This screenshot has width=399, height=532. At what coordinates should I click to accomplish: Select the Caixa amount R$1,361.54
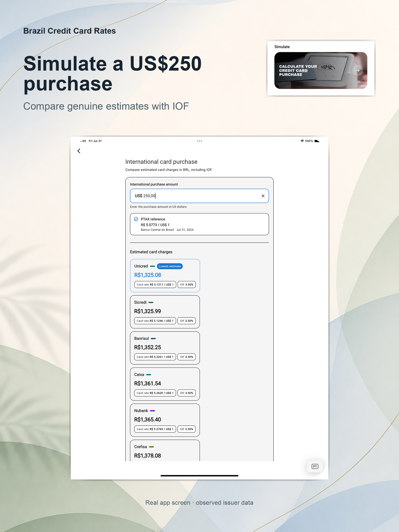pyautogui.click(x=147, y=383)
